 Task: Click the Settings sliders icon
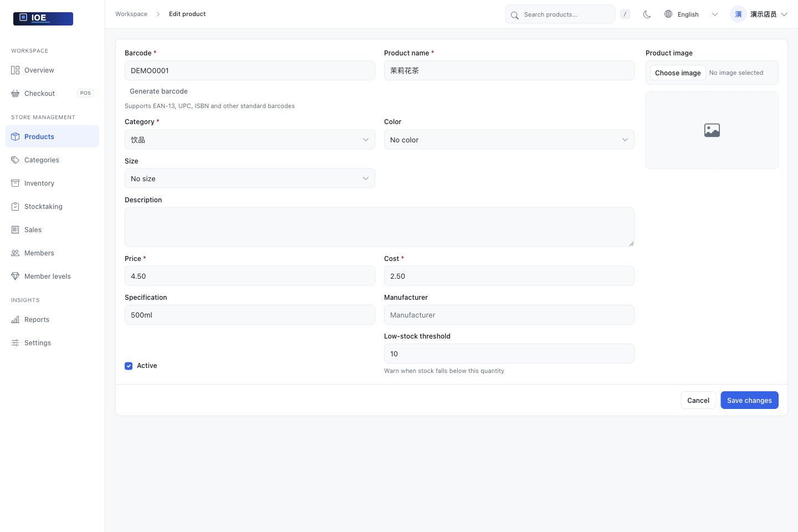click(16, 343)
